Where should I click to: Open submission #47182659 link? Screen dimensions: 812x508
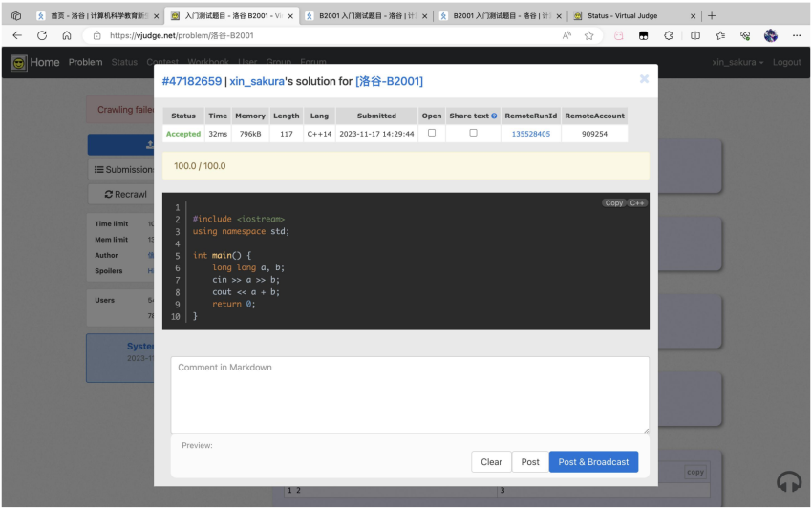pyautogui.click(x=192, y=81)
